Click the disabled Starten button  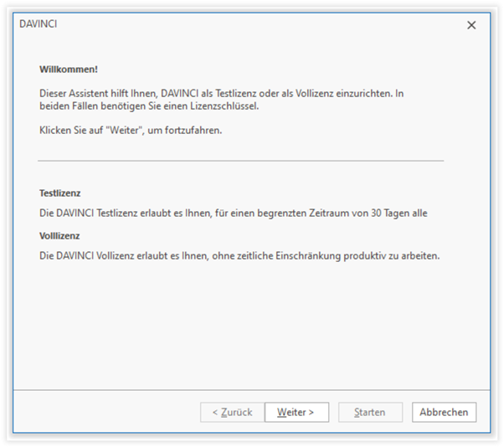click(370, 412)
